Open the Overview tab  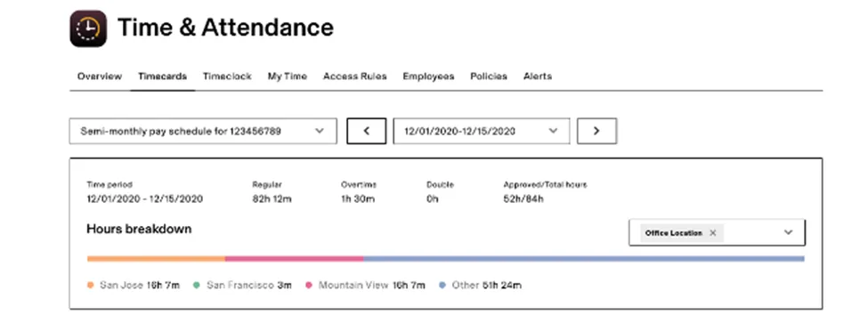click(100, 77)
